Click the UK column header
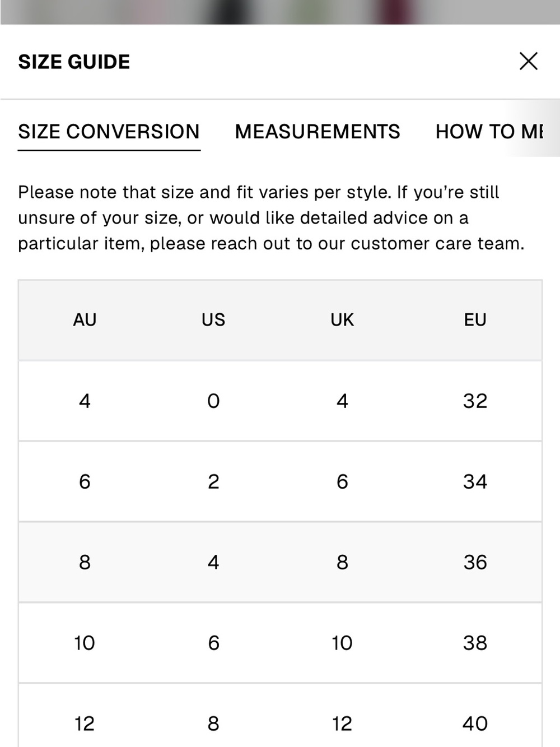The height and width of the screenshot is (747, 560). [x=342, y=320]
